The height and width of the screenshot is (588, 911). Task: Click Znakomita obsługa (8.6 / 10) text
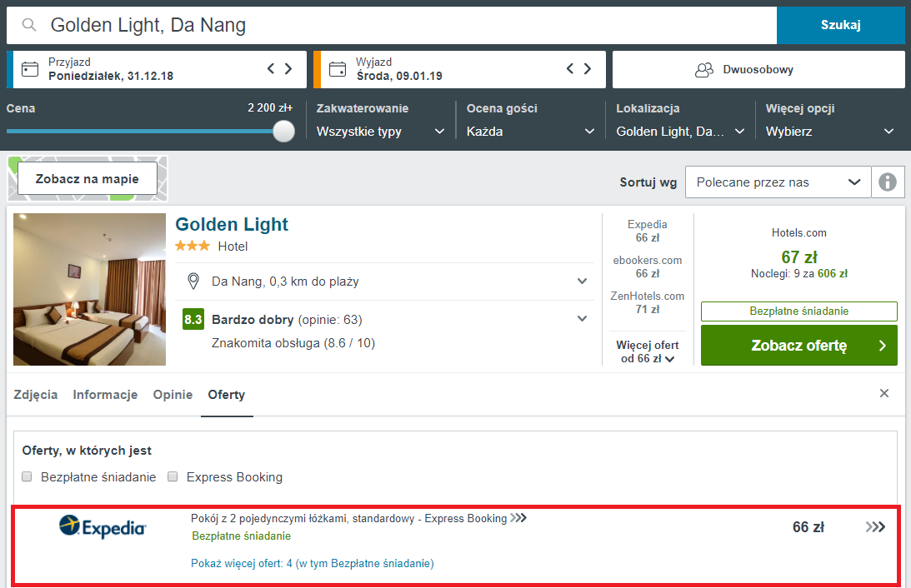pos(293,343)
